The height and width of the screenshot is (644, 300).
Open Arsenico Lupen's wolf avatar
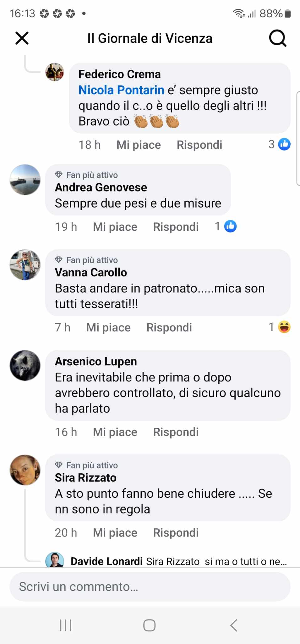point(25,365)
